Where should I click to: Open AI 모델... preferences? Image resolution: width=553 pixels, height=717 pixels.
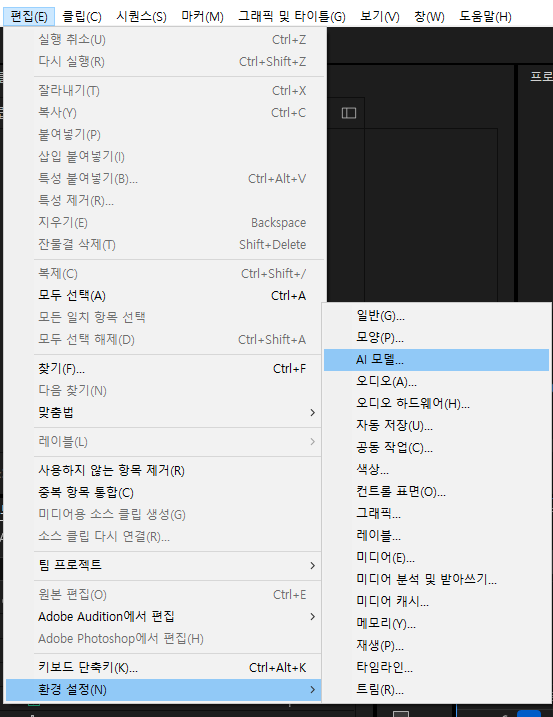tap(436, 360)
